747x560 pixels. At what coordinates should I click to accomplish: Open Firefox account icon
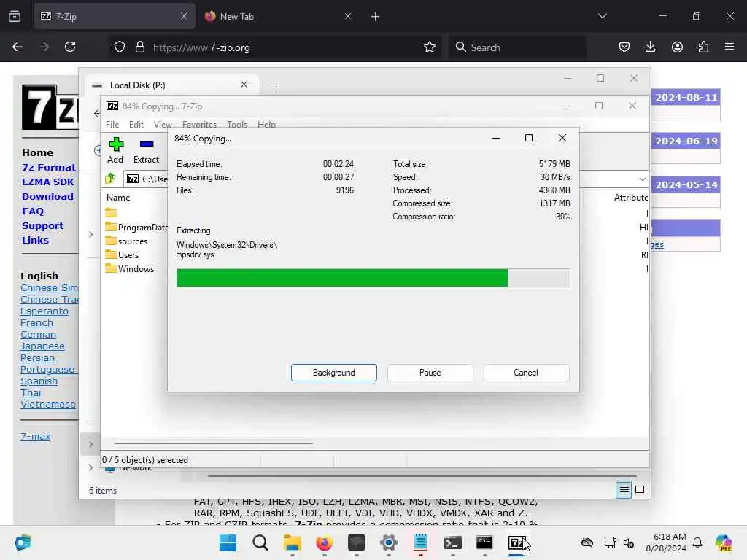677,47
